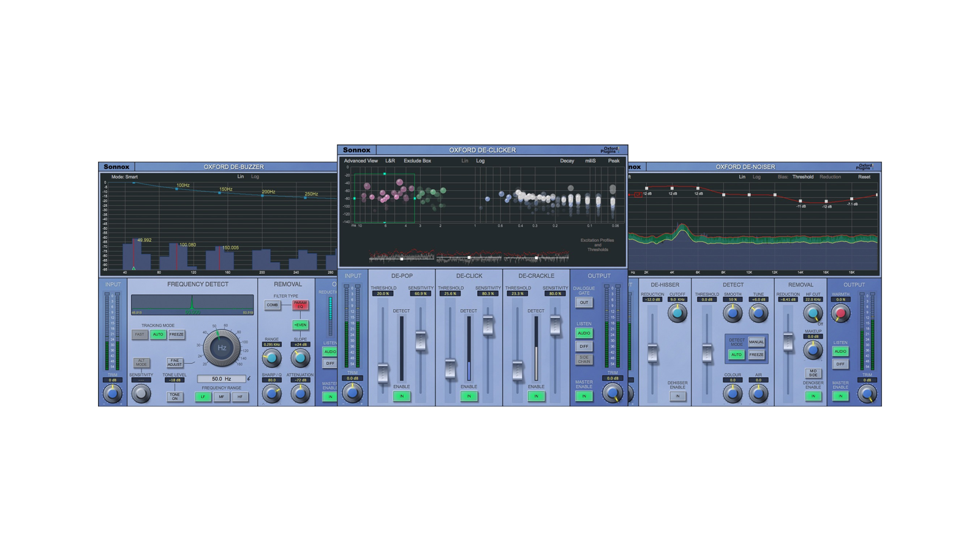Toggle the TONE ON button

[x=175, y=397]
